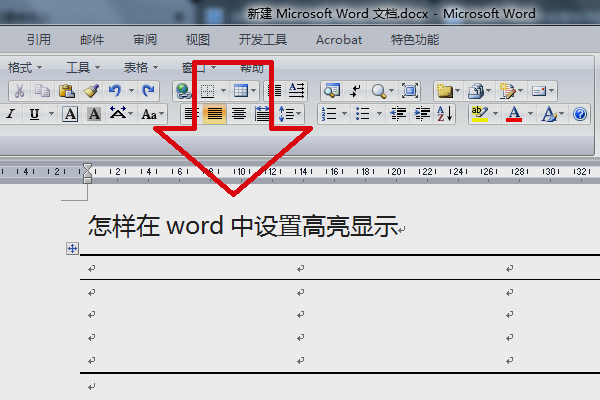Open the 邮件 ribbon tab

click(92, 39)
